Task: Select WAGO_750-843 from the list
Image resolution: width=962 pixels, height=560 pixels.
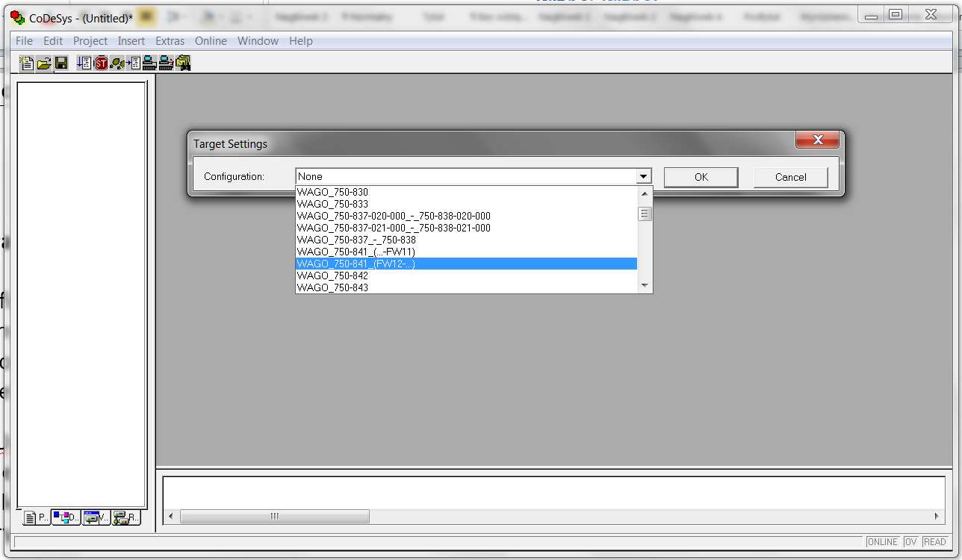Action: coord(466,287)
